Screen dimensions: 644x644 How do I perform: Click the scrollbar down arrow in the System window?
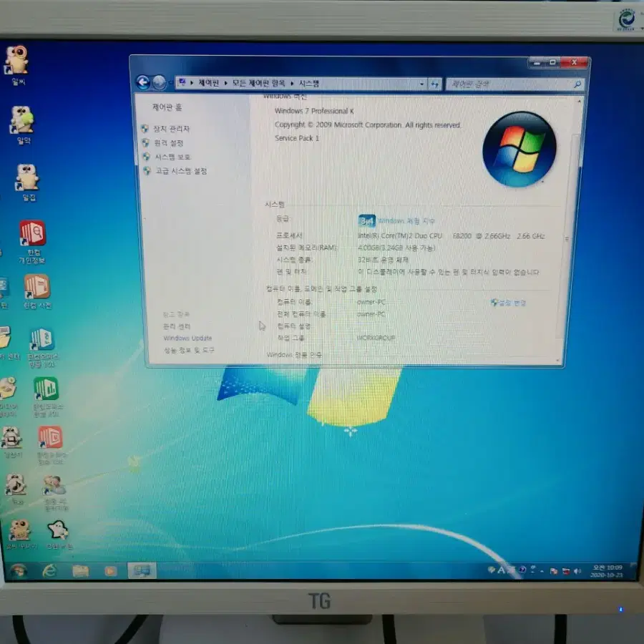[x=557, y=360]
